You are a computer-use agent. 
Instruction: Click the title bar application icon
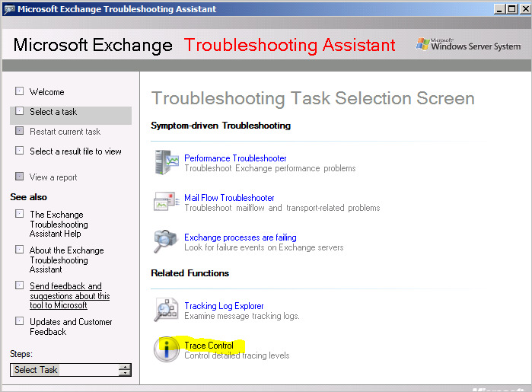[9, 9]
